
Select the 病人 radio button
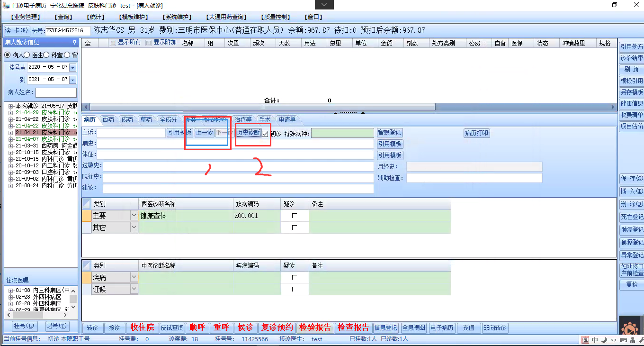tap(8, 55)
